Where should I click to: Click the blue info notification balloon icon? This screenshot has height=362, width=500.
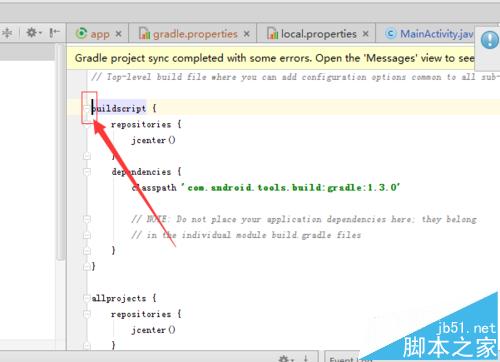click(489, 40)
